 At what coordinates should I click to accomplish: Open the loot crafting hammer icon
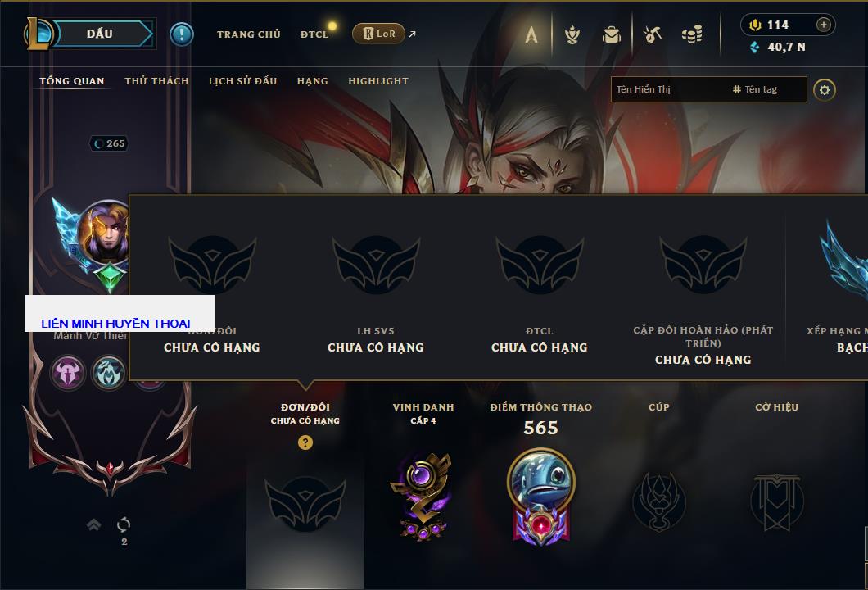pyautogui.click(x=653, y=34)
